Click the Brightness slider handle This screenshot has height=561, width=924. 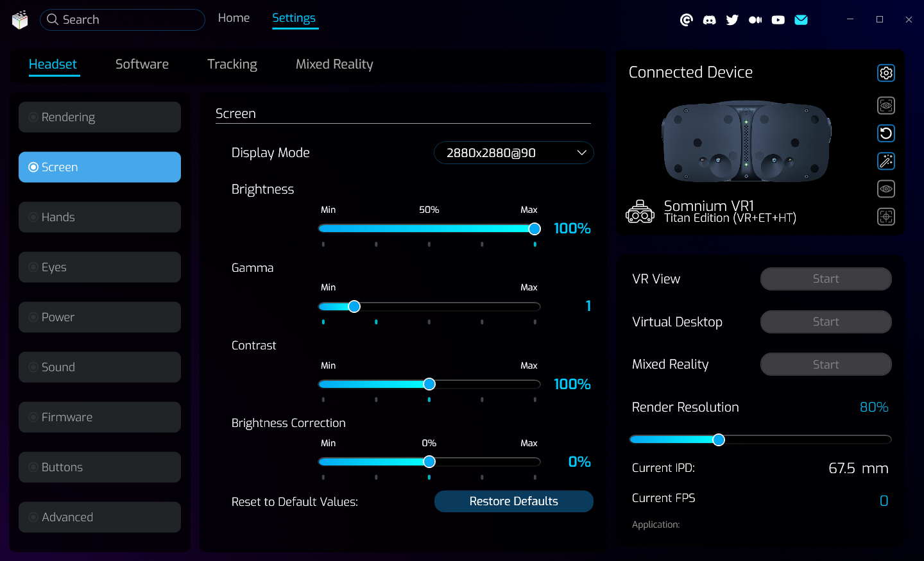535,229
